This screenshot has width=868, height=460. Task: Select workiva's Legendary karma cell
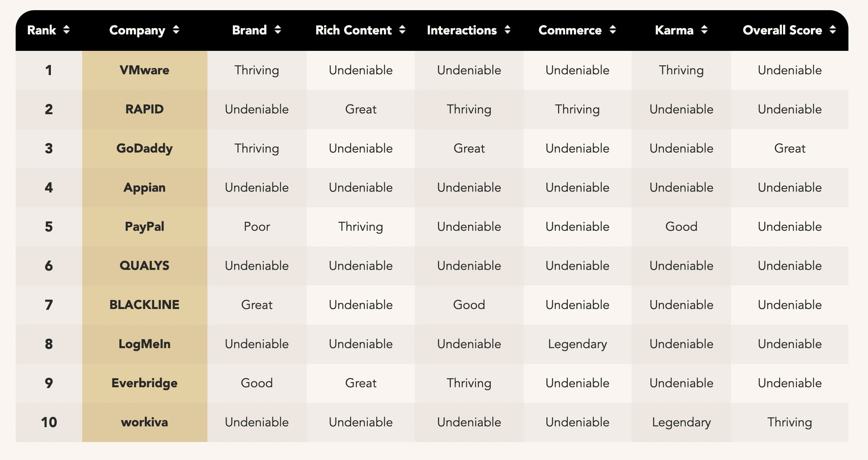681,422
